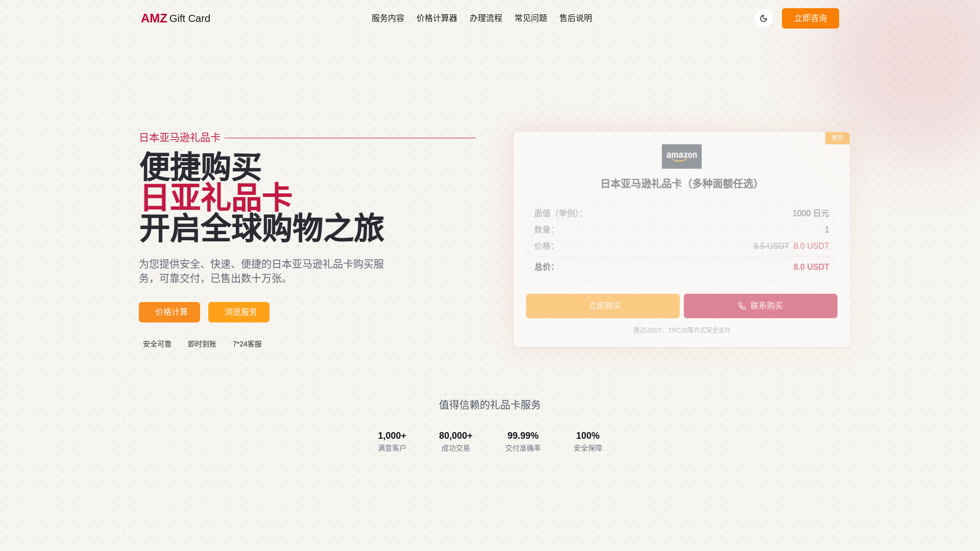Viewport: 980px width, 551px height.
Task: Click the pink 联系购买 button
Action: pyautogui.click(x=760, y=306)
